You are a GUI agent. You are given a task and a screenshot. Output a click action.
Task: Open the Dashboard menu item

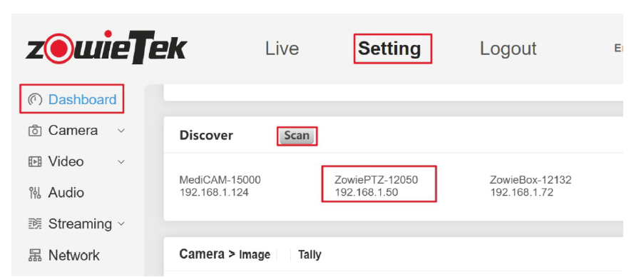[x=72, y=99]
